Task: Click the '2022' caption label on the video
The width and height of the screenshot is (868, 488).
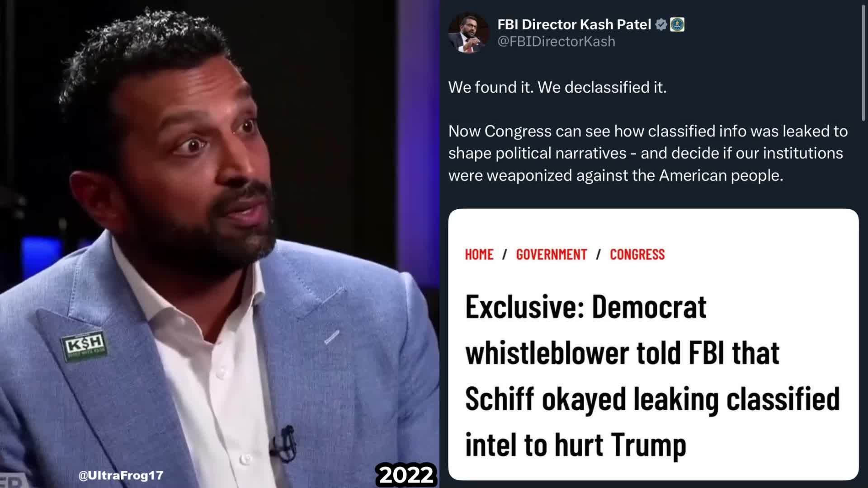Action: (406, 475)
